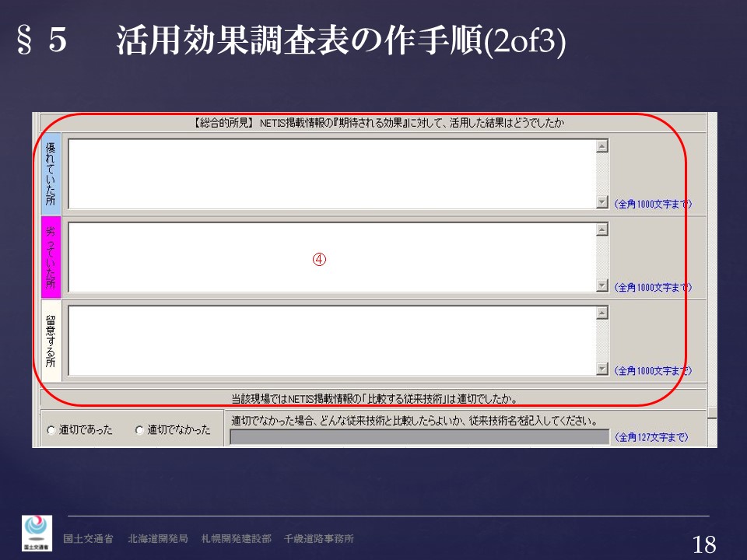747x560 pixels.
Task: Click scroll-down arrow in 優れていた所 text box
Action: [601, 202]
